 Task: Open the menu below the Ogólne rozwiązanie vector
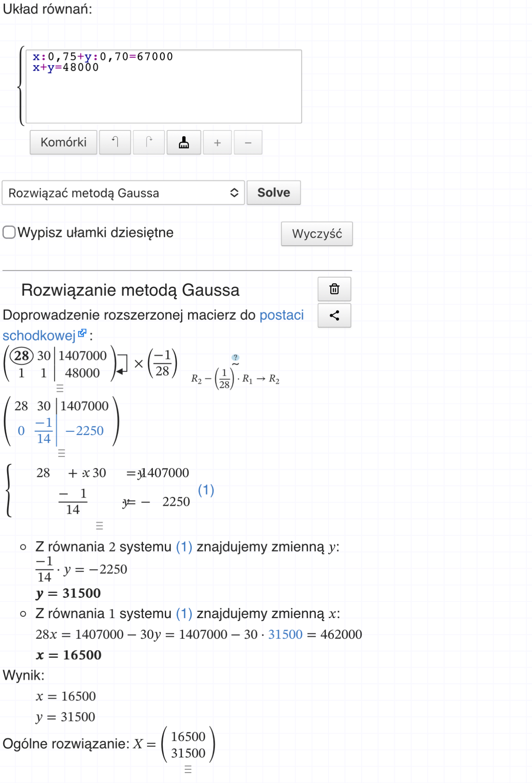pos(188,770)
